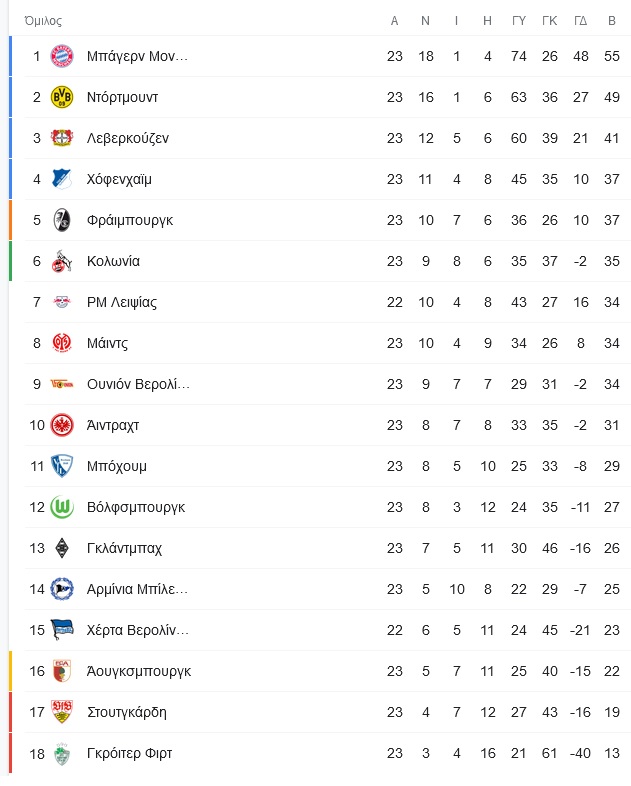Screen dimensions: 631x786
Task: Click the Union Berlin logo
Action: click(62, 384)
